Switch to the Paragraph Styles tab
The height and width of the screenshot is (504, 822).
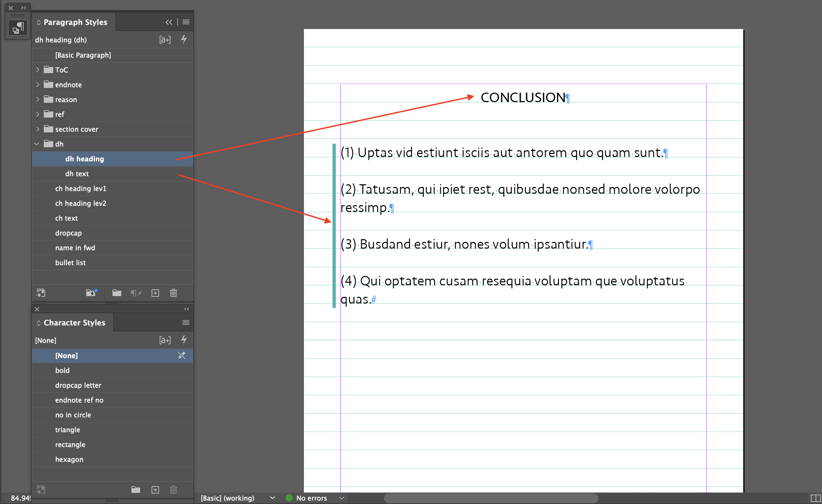(75, 22)
